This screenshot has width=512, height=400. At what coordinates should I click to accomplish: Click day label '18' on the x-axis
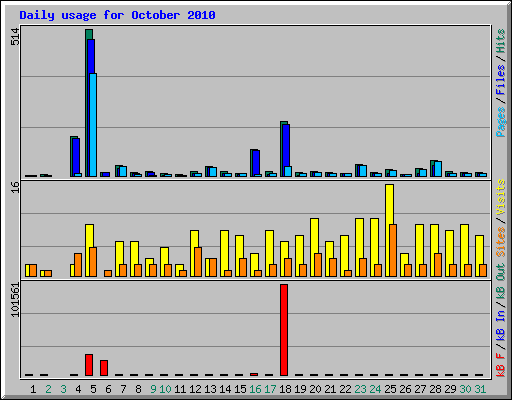point(285,389)
